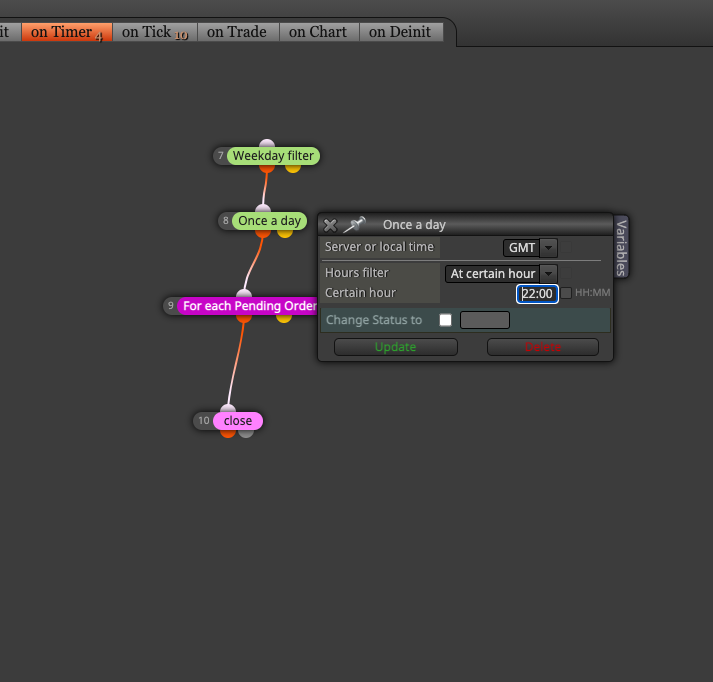Click the orange output of close block
Image resolution: width=713 pixels, height=682 pixels.
click(228, 433)
